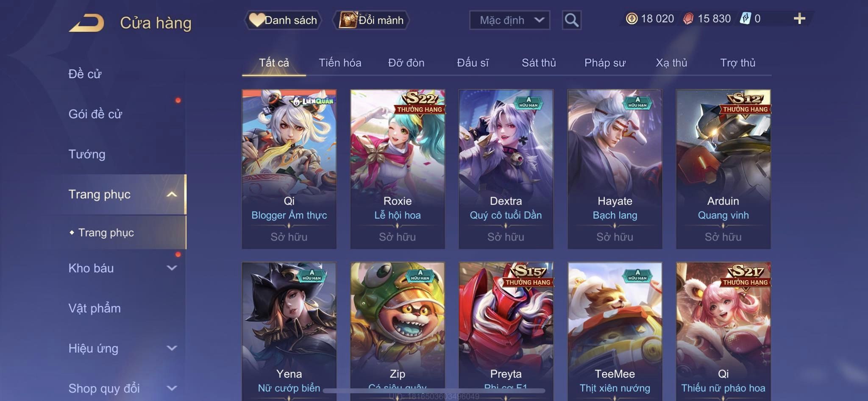Select Roxie Lễ hội hoa skin card
This screenshot has width=868, height=401.
[x=398, y=169]
